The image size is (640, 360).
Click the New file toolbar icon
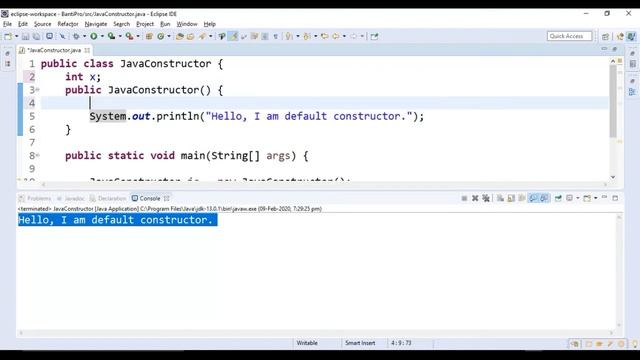[x=8, y=36]
